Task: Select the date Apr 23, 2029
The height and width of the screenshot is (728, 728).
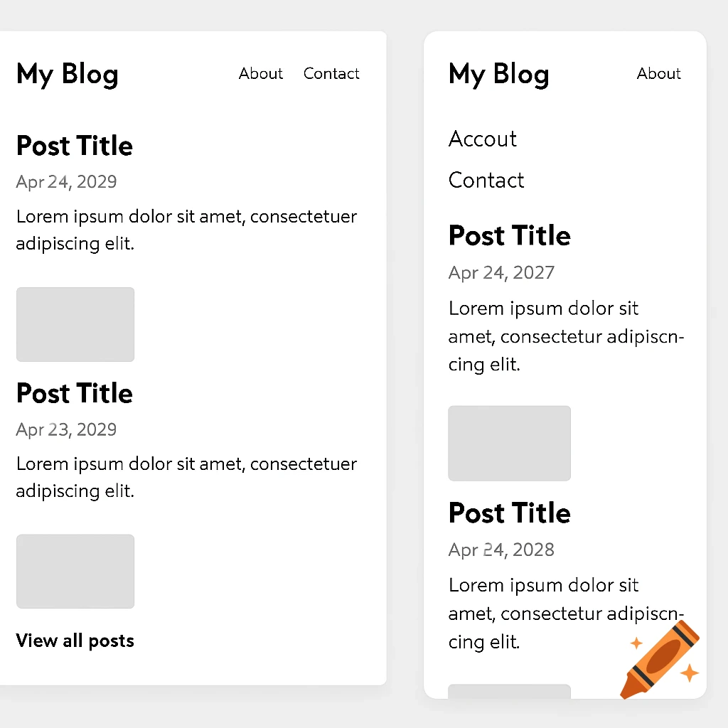Action: 66,429
